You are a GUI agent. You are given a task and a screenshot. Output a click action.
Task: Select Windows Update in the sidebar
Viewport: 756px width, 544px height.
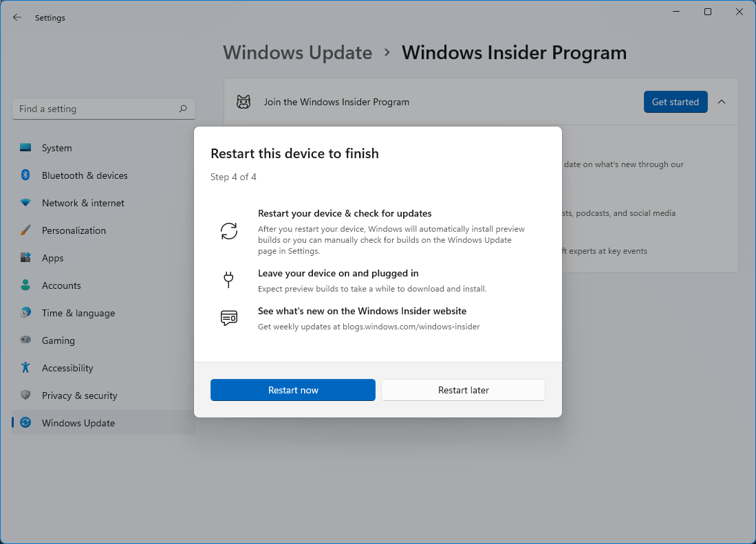coord(78,423)
